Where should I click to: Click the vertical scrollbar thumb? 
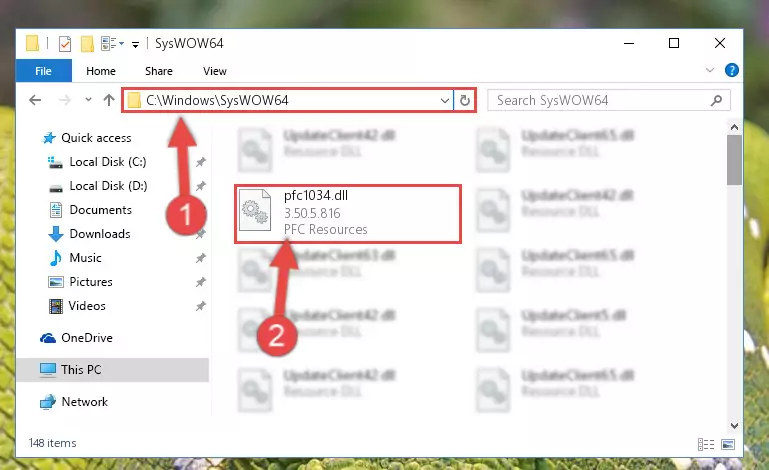(x=734, y=160)
